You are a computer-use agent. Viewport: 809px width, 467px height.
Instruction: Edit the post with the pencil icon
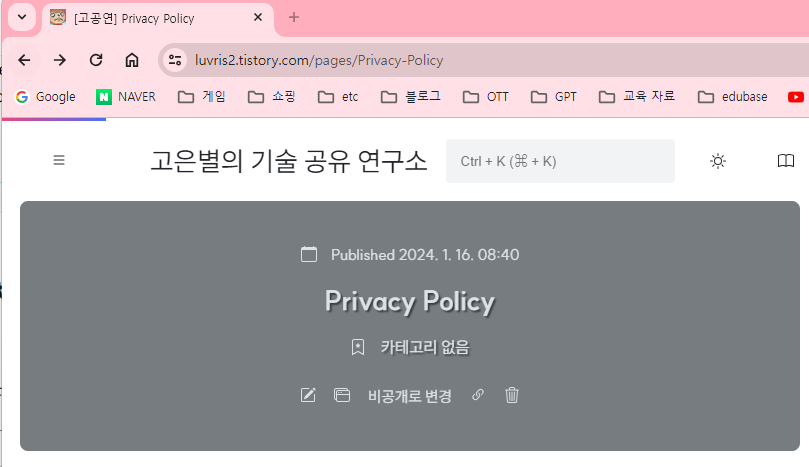(308, 395)
